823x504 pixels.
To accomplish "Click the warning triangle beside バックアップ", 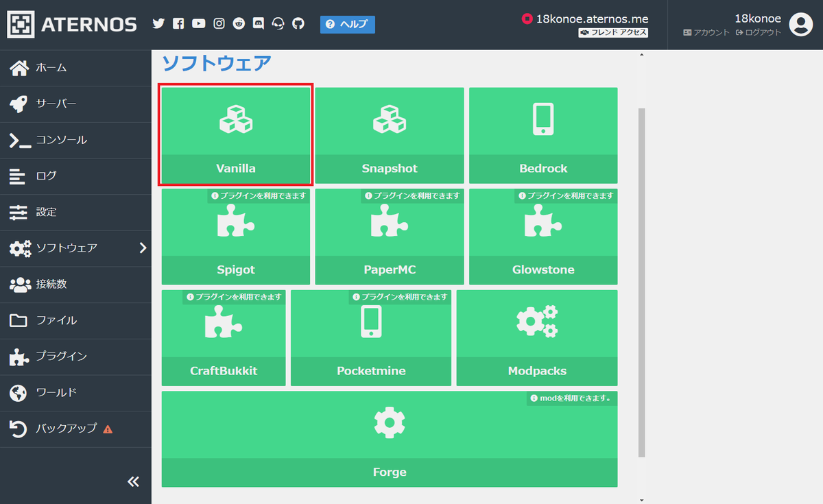I will tap(108, 429).
